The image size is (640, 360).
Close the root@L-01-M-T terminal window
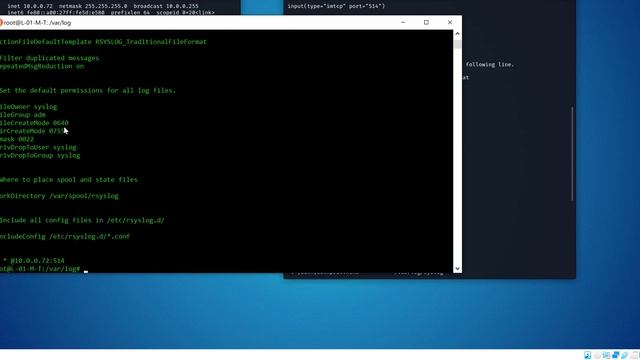click(450, 22)
